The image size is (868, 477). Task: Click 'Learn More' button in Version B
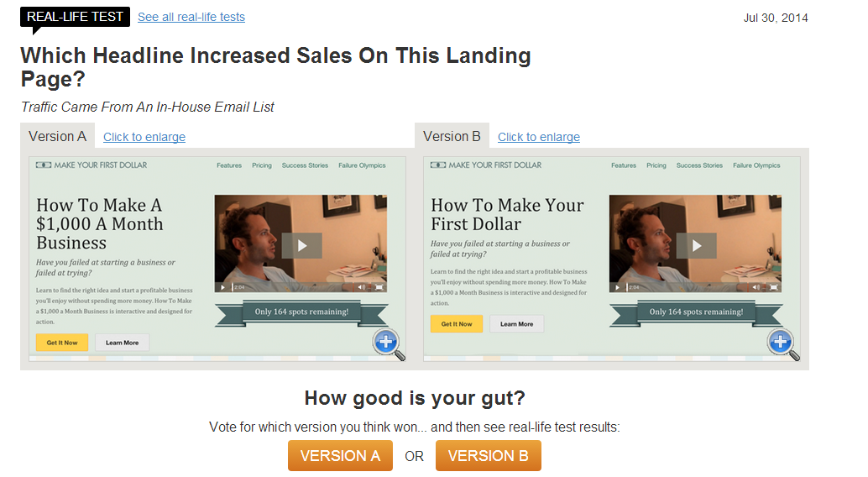(x=516, y=324)
